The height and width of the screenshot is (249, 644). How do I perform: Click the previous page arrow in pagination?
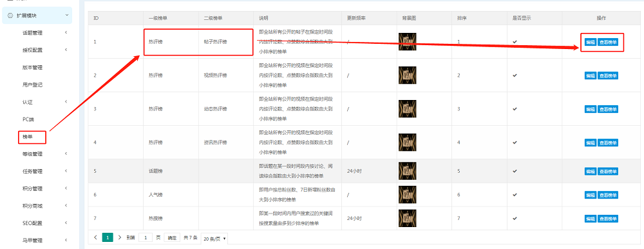(x=96, y=237)
